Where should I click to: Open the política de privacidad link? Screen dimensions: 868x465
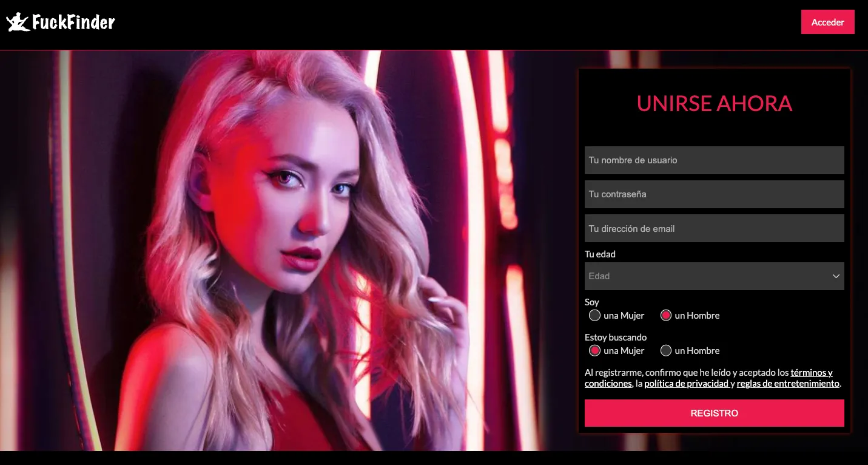[x=686, y=384]
